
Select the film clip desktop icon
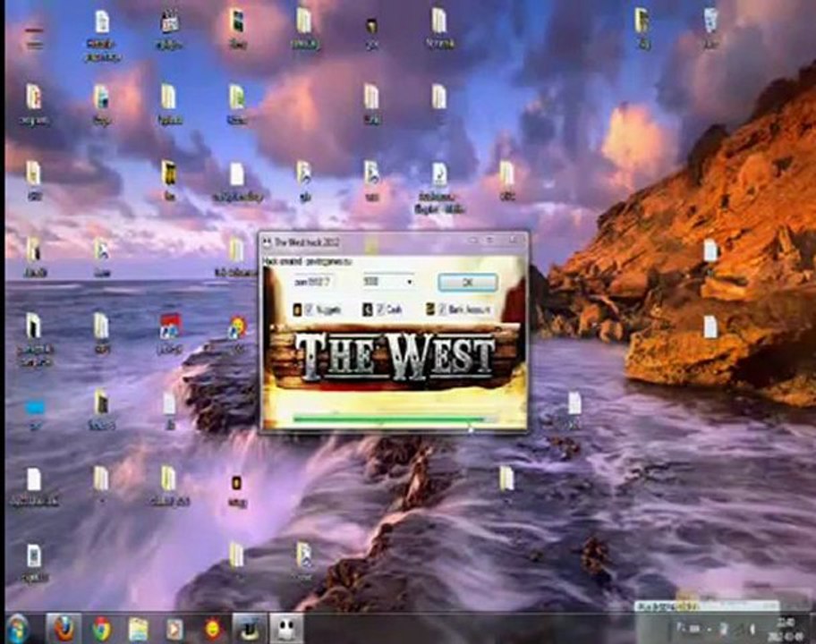(168, 30)
